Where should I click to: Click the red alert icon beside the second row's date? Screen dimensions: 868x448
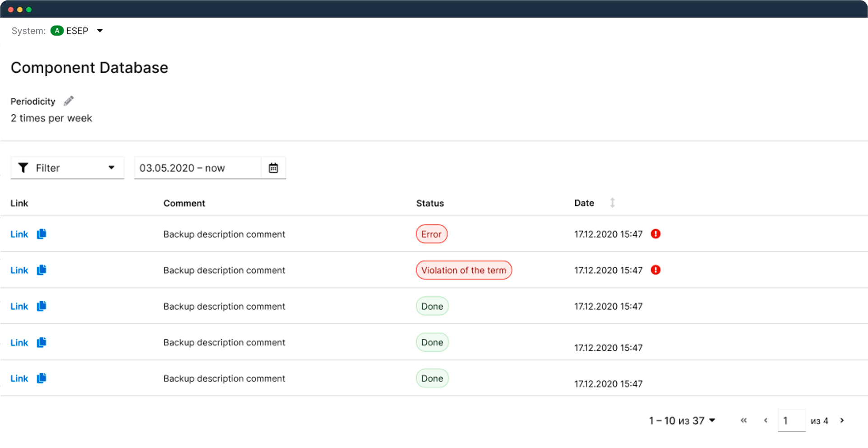click(656, 270)
